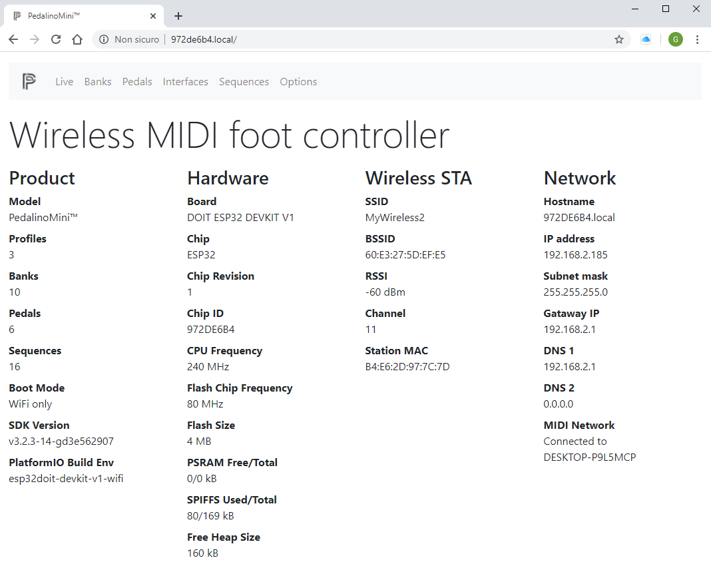Click the PSRAM value 0/0 kB
This screenshot has width=711, height=588.
click(x=202, y=479)
